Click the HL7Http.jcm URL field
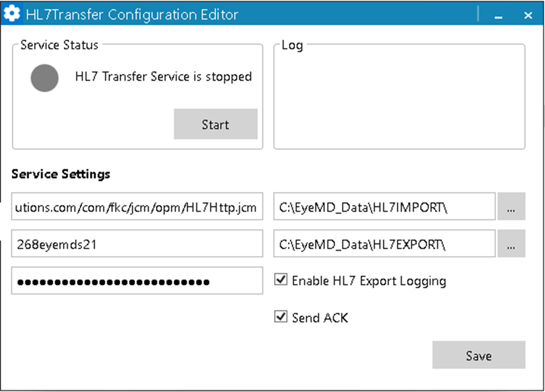 137,207
